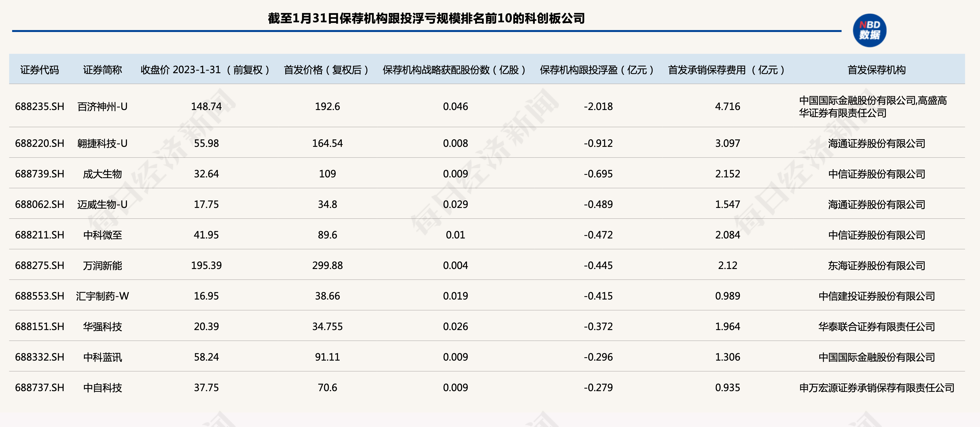980x427 pixels.
Task: Select the name 翱捷科技-U
Action: click(102, 143)
